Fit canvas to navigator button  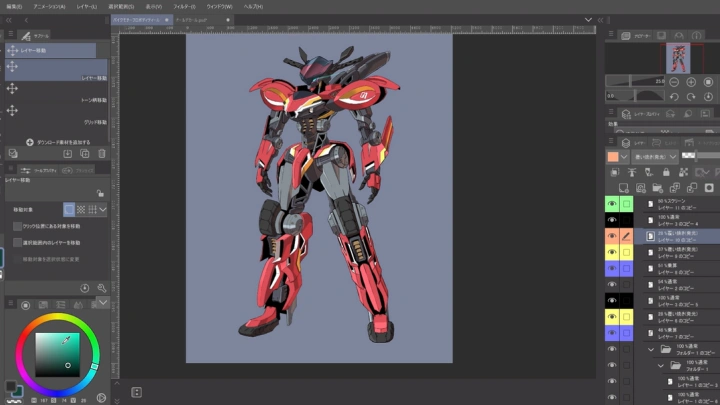tap(708, 82)
